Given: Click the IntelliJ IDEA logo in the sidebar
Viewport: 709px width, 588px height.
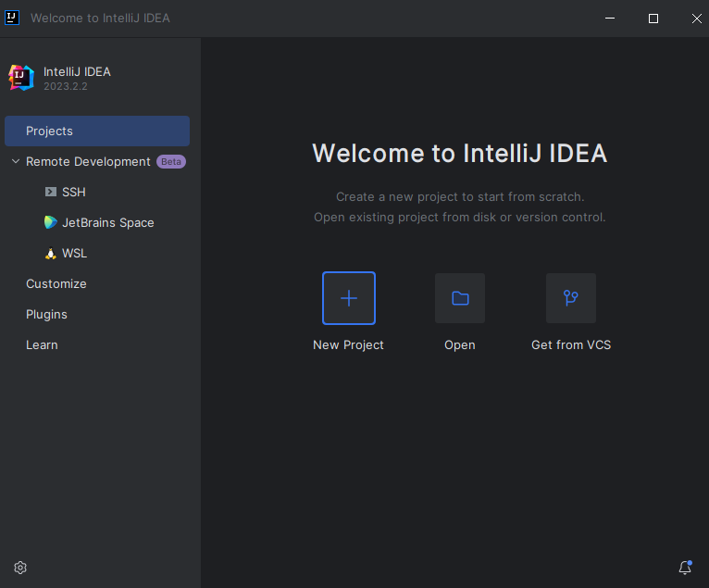Looking at the screenshot, I should (21, 78).
